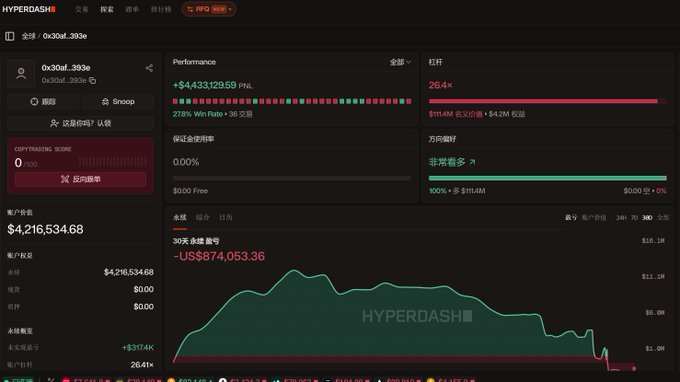Switch to the 综合 tab
This screenshot has height=382, width=680.
(203, 217)
